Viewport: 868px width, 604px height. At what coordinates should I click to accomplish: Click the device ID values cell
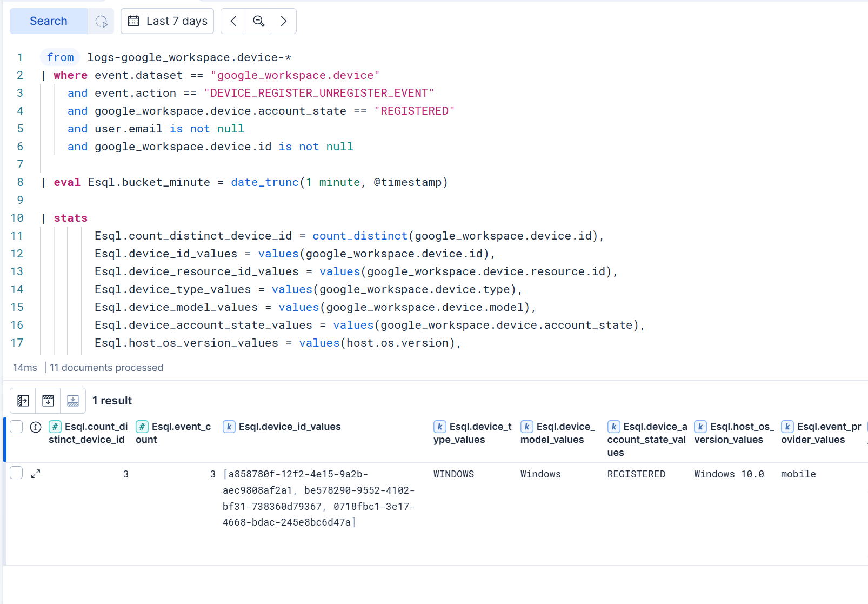(319, 498)
